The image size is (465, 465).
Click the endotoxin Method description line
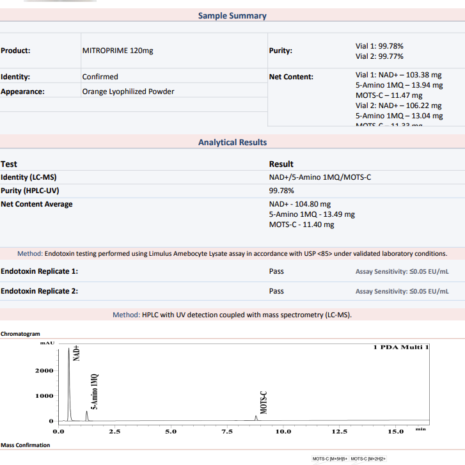(232, 254)
